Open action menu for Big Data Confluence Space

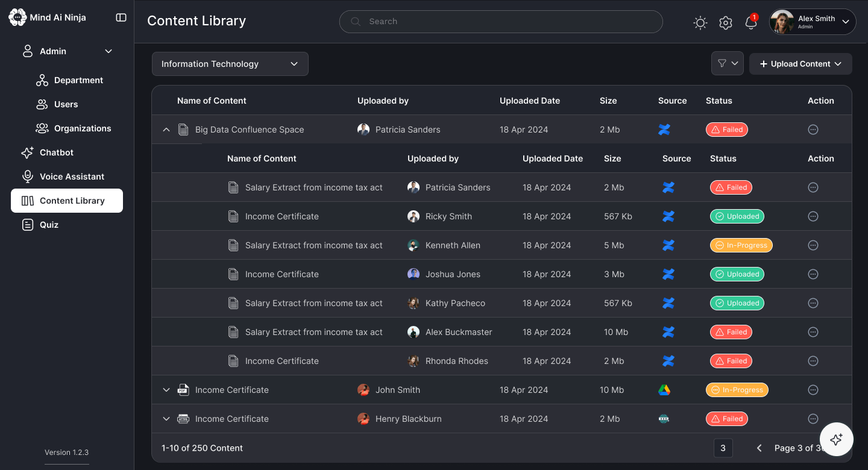tap(813, 130)
